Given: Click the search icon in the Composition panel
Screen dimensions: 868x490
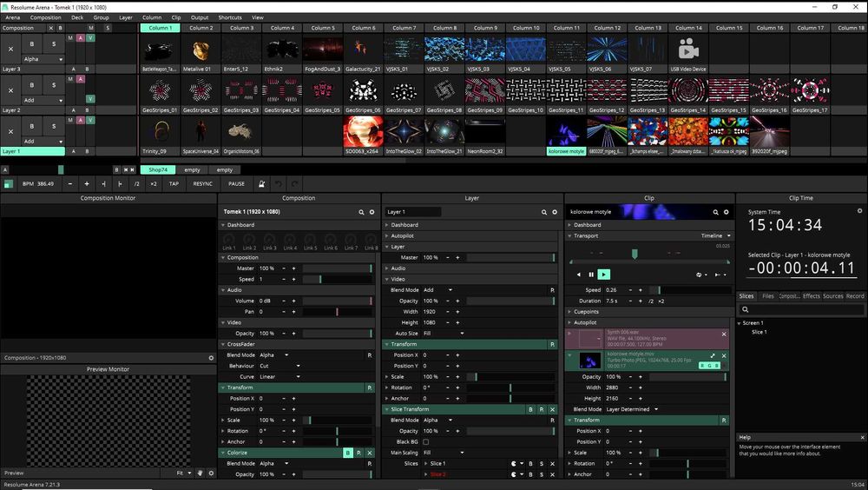Looking at the screenshot, I should click(x=362, y=211).
